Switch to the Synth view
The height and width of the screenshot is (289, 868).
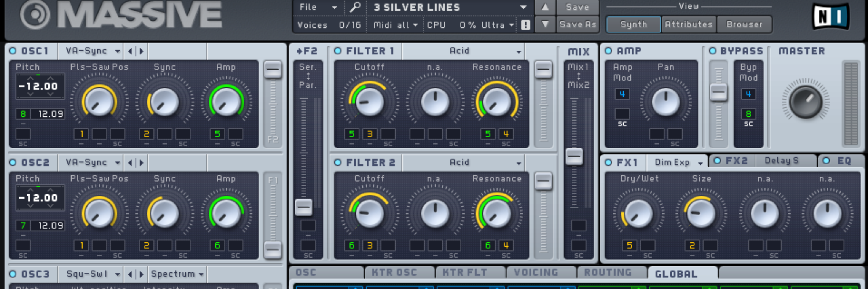pyautogui.click(x=634, y=24)
